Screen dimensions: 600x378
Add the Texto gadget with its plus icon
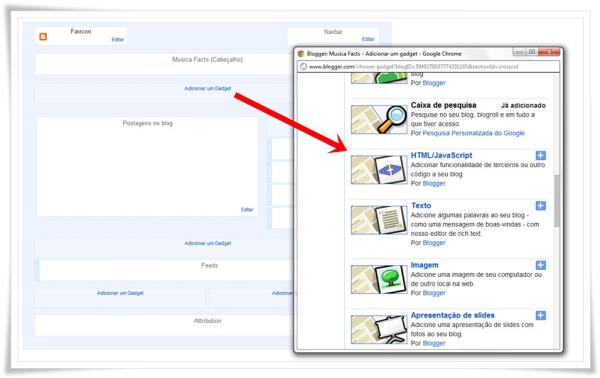pyautogui.click(x=540, y=206)
